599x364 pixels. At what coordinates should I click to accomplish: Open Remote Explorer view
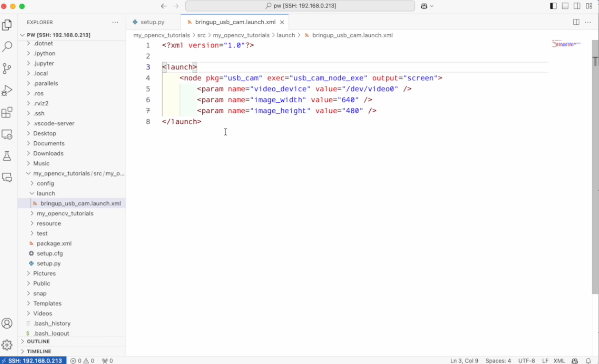7,135
